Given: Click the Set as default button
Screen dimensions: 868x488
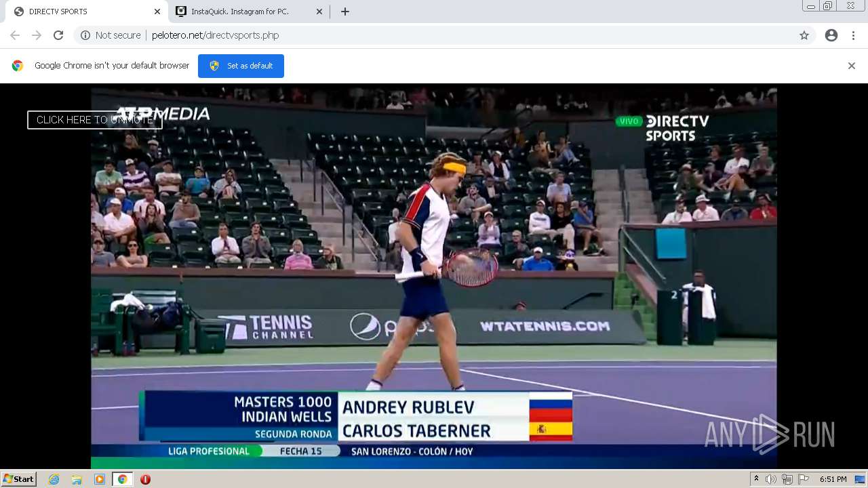Looking at the screenshot, I should pos(241,66).
